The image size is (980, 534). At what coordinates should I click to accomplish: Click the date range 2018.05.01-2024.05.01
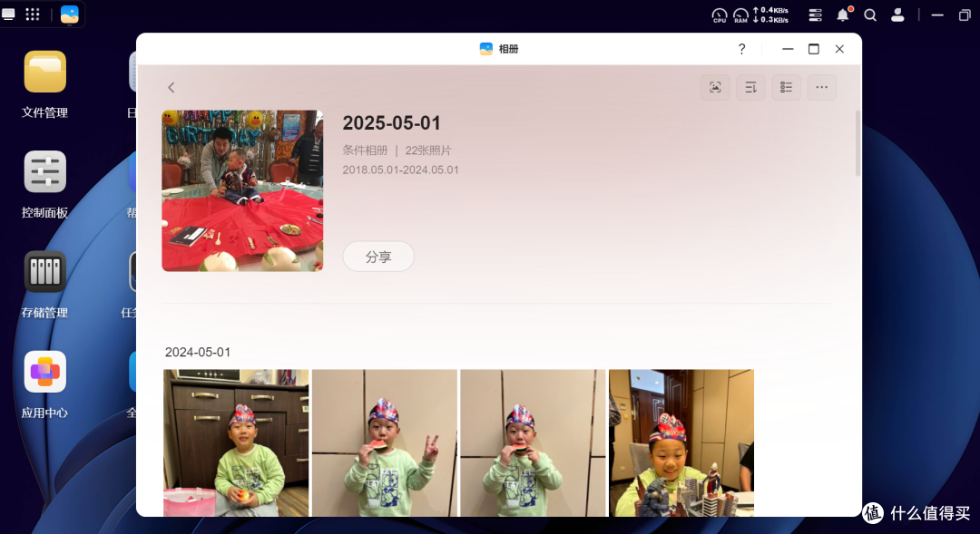[x=401, y=170]
